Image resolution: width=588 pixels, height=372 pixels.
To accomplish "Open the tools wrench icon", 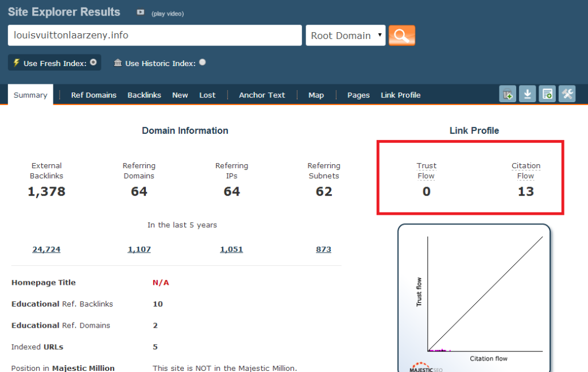I will tap(567, 94).
